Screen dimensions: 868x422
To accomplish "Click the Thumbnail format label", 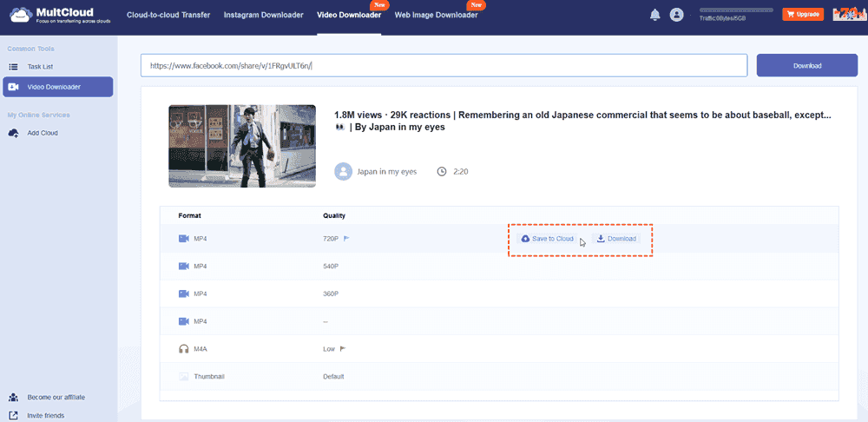I will (209, 377).
